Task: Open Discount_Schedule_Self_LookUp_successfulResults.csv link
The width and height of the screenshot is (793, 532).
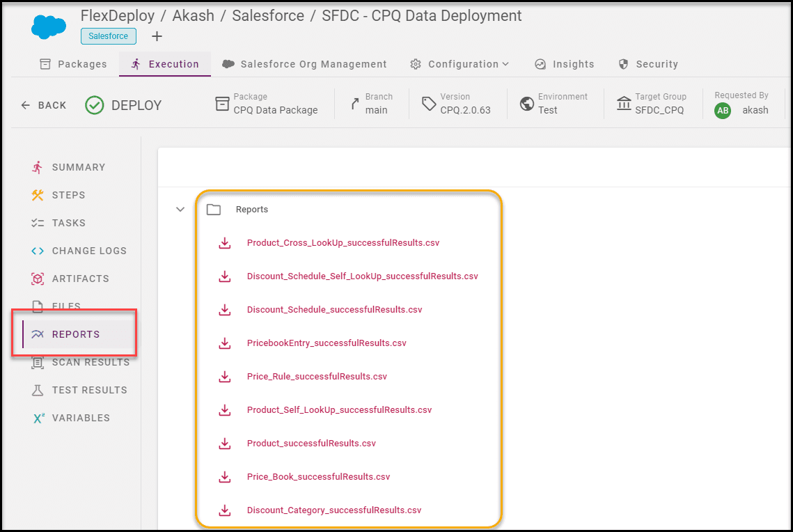Action: [x=362, y=276]
